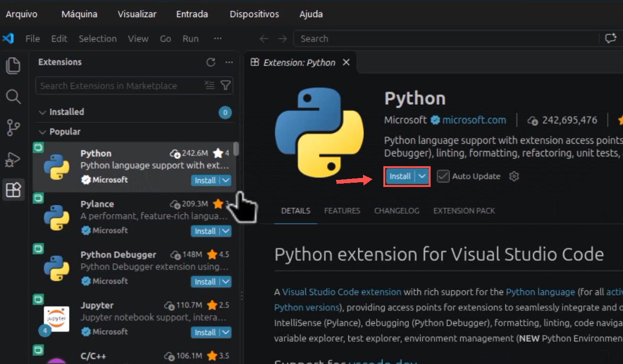Open the Máquina VM menu
This screenshot has width=623, height=364.
click(x=79, y=14)
